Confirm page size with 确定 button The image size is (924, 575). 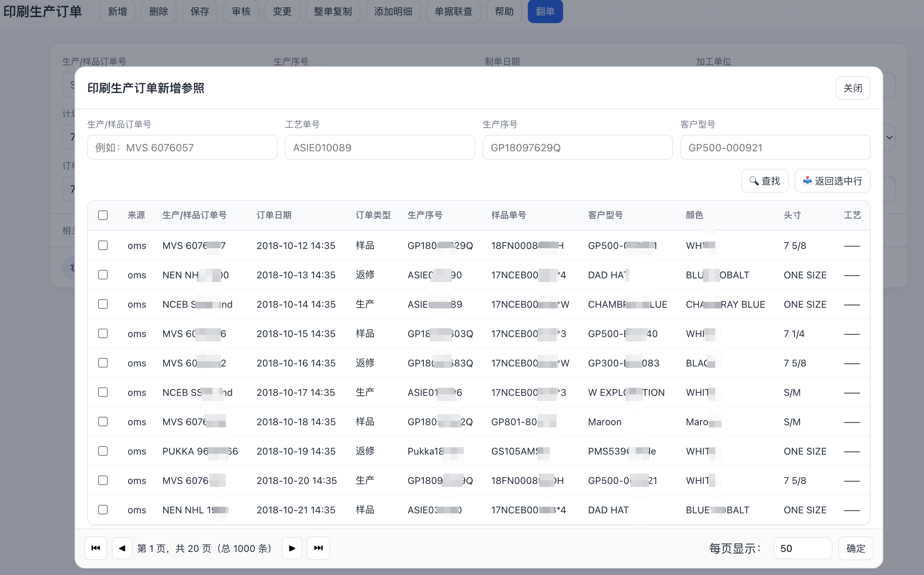856,549
